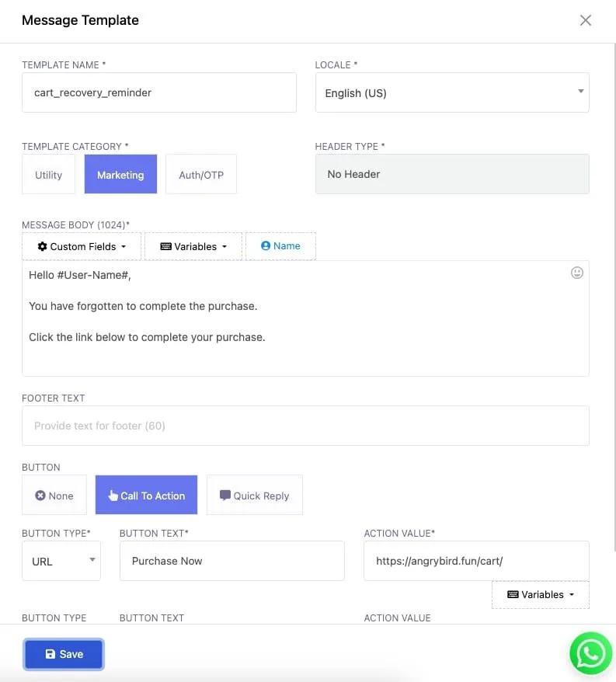Expand the URL button type dropdown
Image resolution: width=616 pixels, height=682 pixels.
point(61,561)
